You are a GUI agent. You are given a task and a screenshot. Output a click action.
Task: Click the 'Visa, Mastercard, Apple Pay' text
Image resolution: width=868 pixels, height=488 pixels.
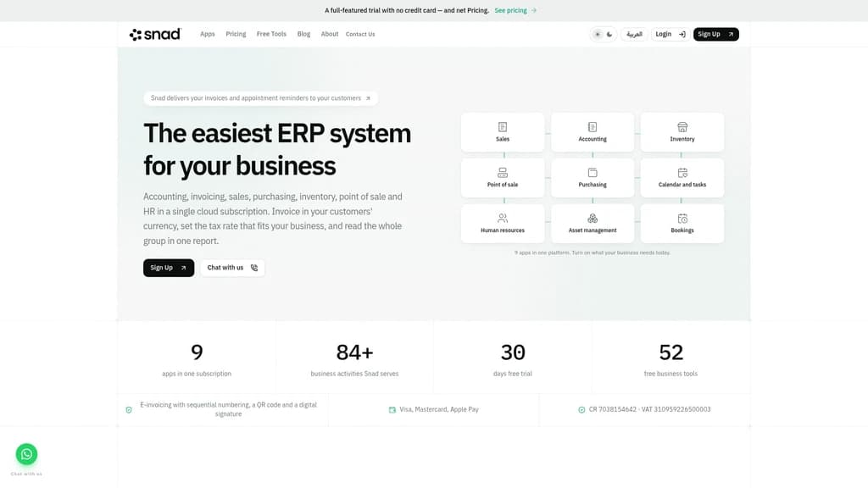pos(439,409)
